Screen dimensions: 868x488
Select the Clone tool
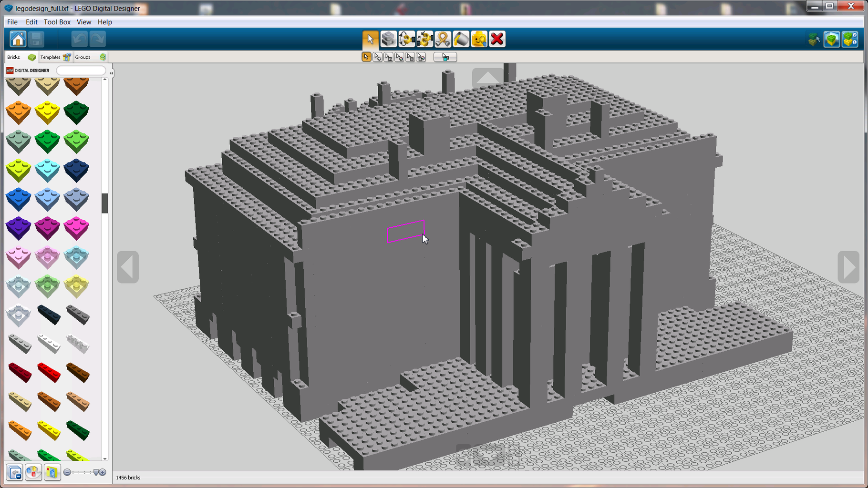coord(388,39)
